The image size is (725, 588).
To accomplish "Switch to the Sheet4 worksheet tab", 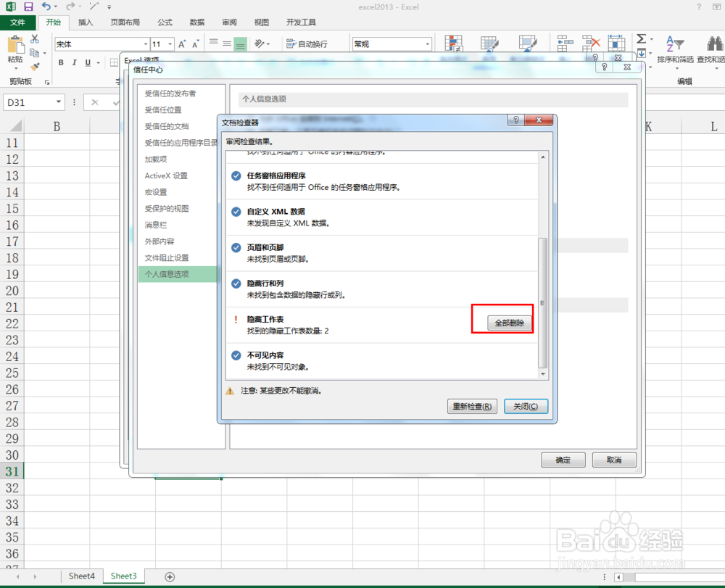I will 81,576.
